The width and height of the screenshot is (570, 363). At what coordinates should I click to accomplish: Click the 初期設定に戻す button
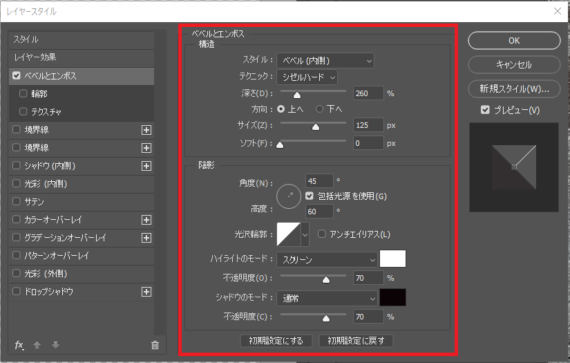tap(356, 341)
